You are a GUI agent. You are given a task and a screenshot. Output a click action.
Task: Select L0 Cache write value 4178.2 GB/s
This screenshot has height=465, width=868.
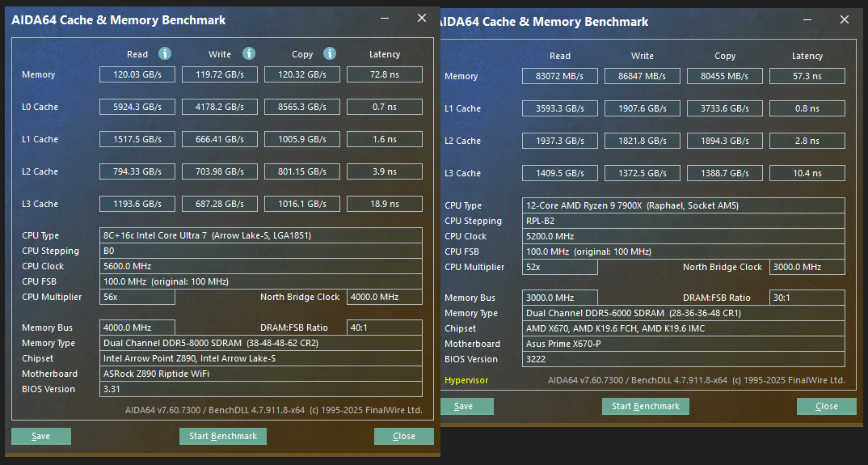[220, 107]
